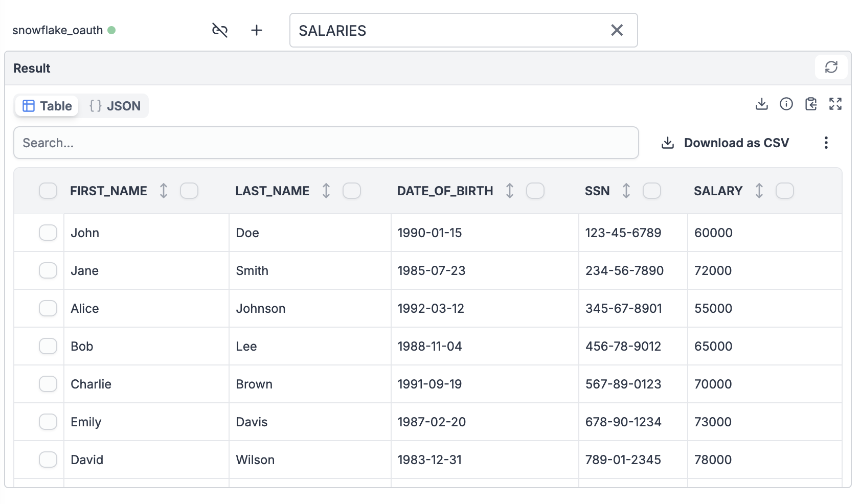The image size is (860, 504).
Task: Click Download as CSV button
Action: tap(726, 143)
